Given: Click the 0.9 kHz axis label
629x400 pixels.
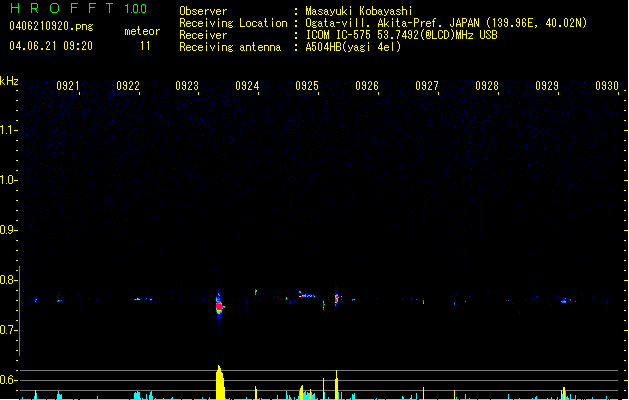Looking at the screenshot, I should coord(7,230).
